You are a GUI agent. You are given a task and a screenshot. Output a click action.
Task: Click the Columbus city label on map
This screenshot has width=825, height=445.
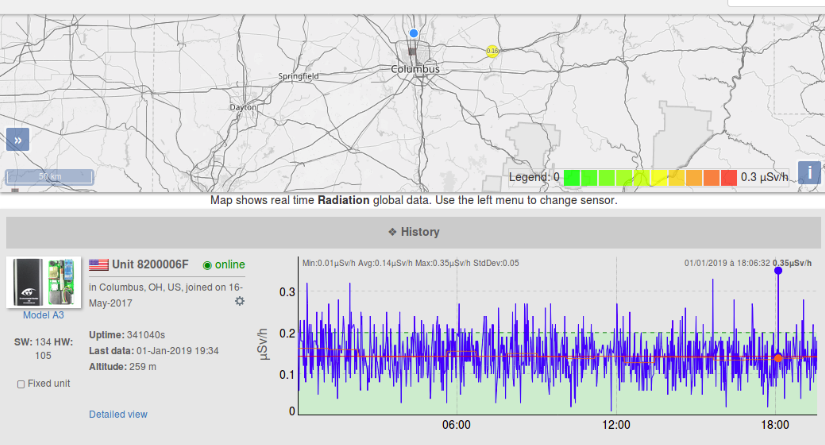coord(415,69)
